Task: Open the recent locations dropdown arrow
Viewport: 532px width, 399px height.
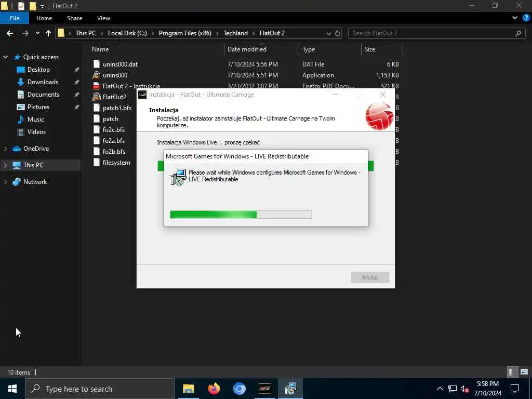Action: [x=37, y=33]
